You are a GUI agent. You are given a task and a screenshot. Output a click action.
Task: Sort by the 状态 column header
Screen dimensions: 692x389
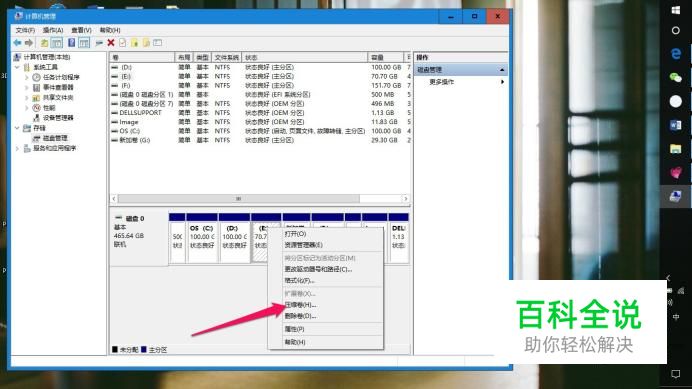click(305, 57)
